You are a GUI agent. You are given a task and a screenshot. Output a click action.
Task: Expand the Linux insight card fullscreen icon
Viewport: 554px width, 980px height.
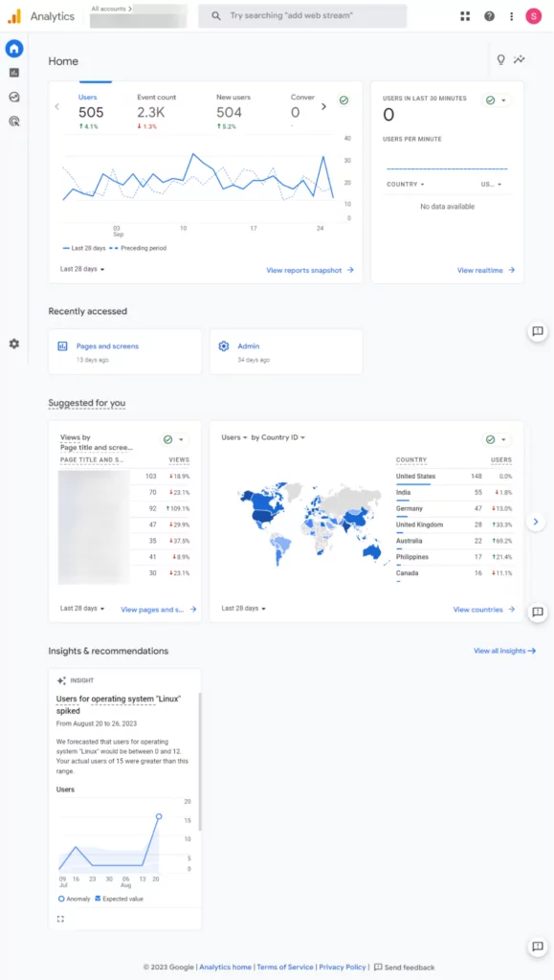coord(60,919)
